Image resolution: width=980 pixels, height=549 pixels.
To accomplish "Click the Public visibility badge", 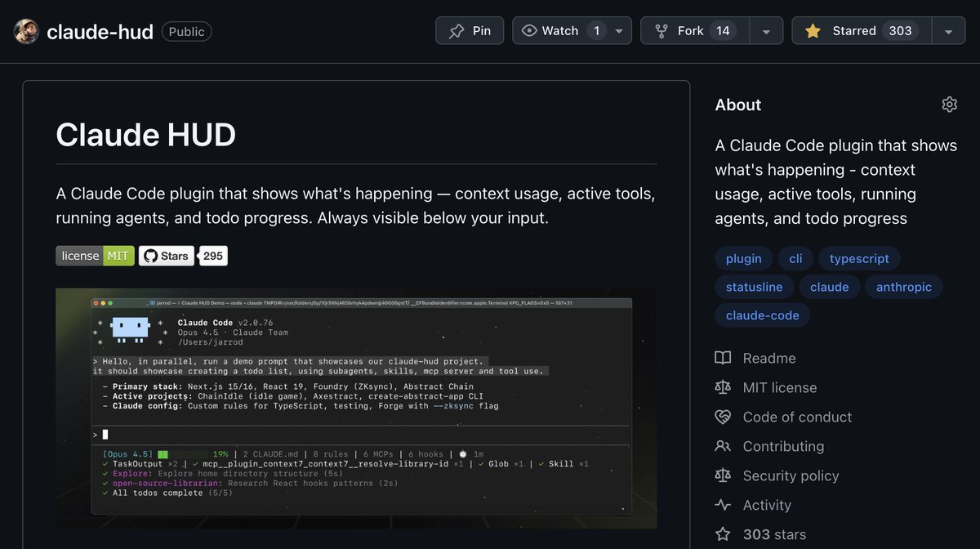I will click(x=187, y=31).
